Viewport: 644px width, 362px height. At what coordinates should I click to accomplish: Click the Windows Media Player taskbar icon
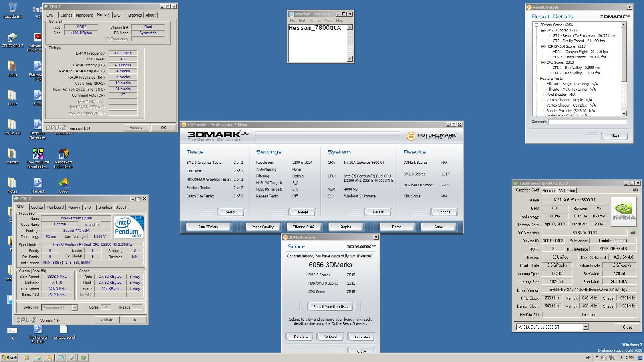[x=26, y=358]
